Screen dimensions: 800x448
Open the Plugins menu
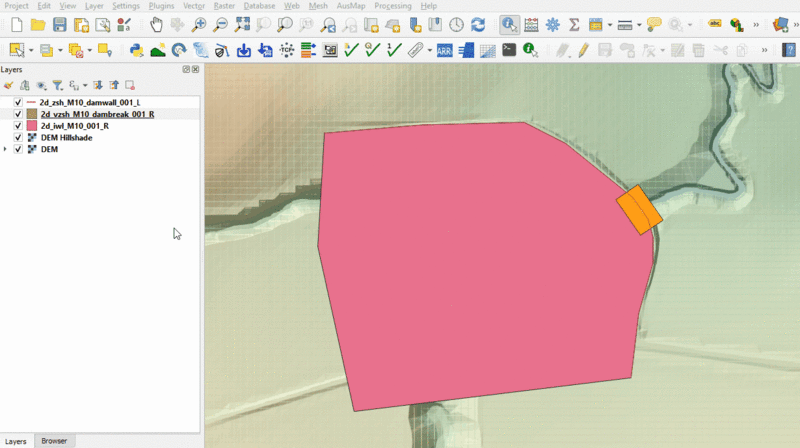161,6
